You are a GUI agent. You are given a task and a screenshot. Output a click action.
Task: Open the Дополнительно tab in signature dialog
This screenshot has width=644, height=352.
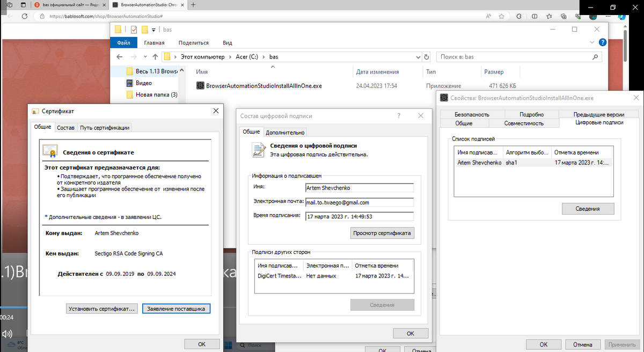tap(285, 132)
